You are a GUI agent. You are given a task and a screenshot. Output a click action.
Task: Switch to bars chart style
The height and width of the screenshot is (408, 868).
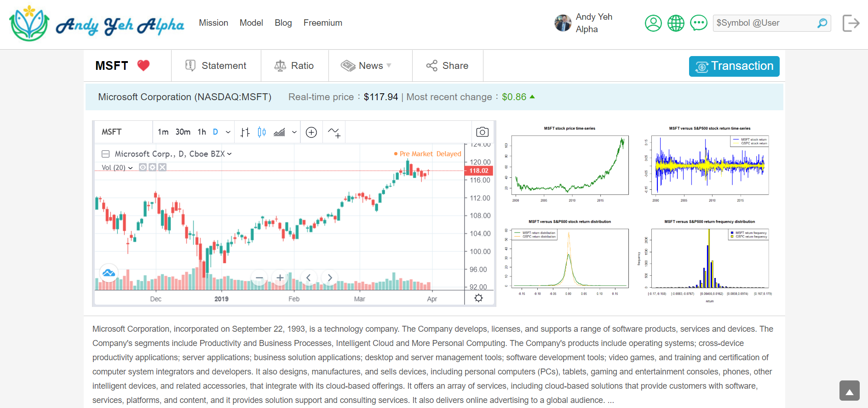(x=245, y=132)
